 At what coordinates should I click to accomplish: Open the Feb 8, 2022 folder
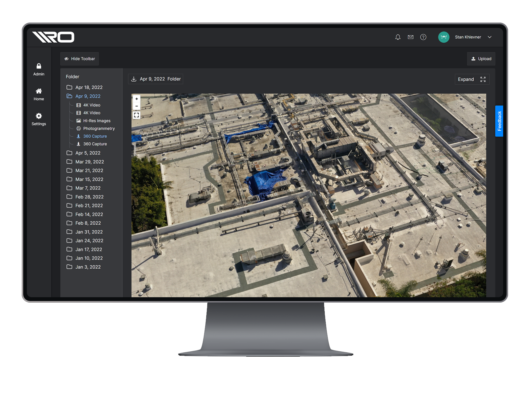pyautogui.click(x=84, y=223)
